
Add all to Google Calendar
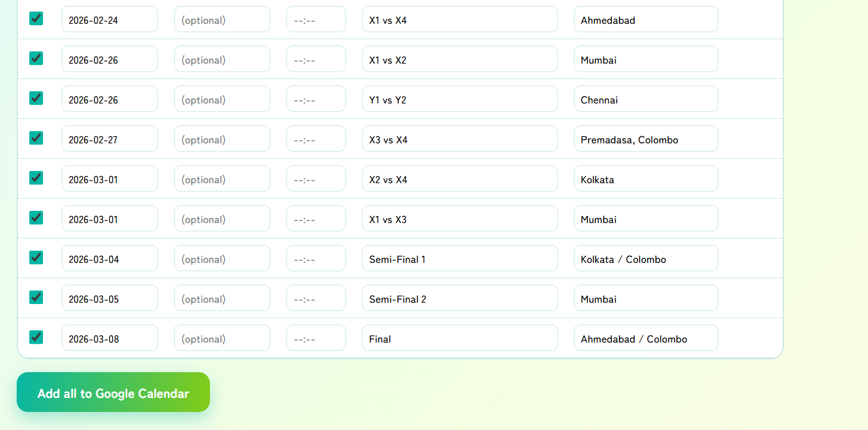click(113, 392)
